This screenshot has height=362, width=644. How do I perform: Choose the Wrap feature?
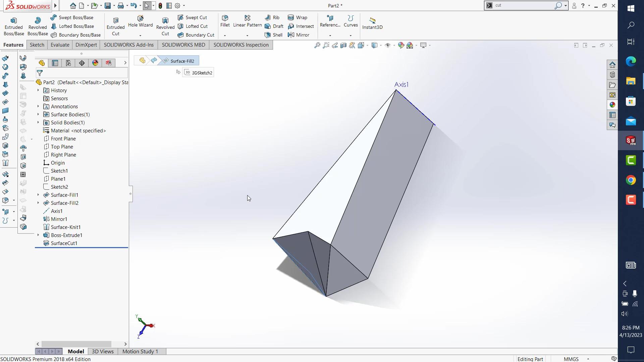(x=298, y=17)
